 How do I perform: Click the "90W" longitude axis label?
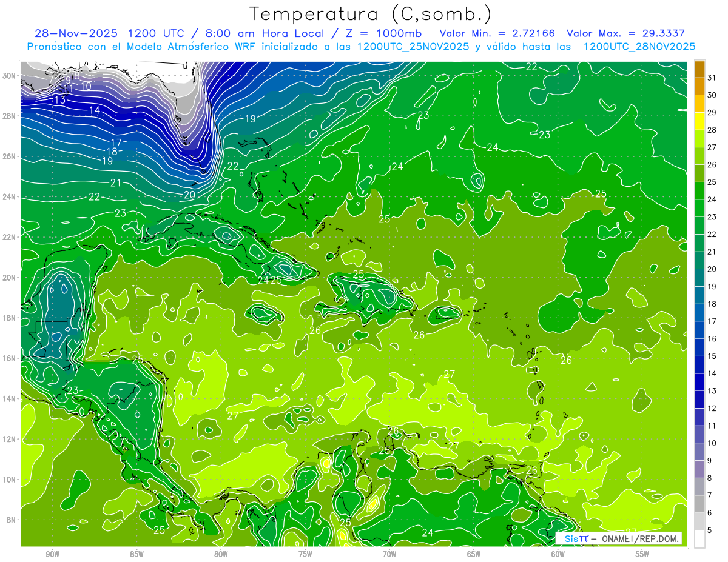[x=52, y=554]
